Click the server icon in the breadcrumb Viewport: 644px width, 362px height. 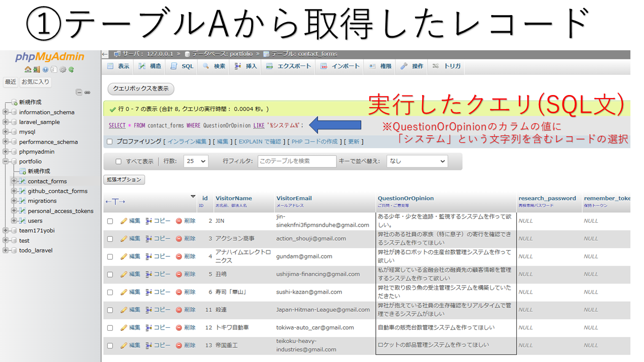tap(117, 54)
